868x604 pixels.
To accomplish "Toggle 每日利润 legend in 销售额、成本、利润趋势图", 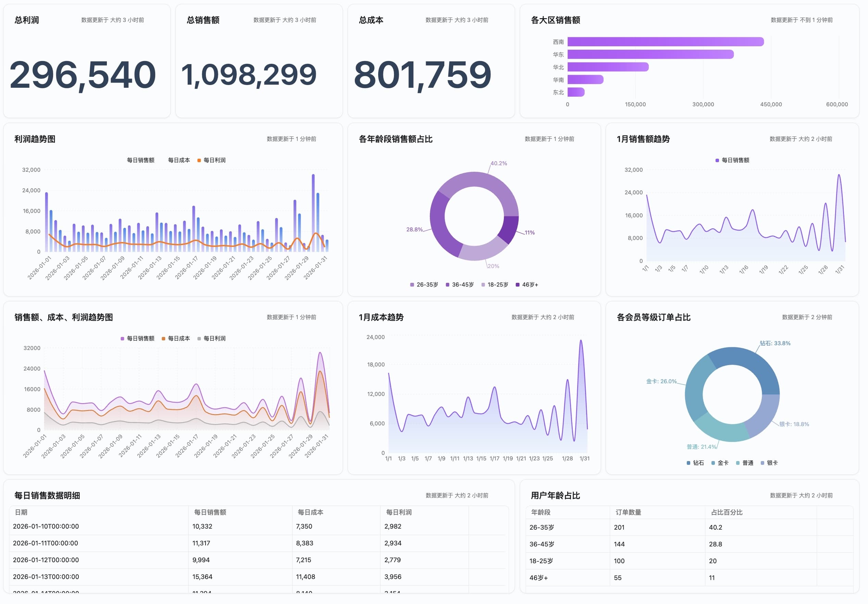I will coord(211,338).
